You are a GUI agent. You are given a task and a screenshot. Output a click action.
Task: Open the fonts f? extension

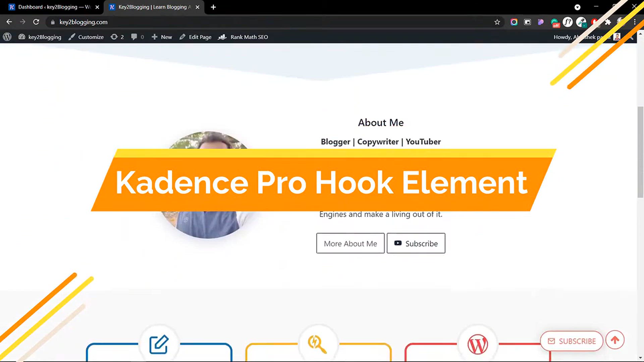coord(568,22)
